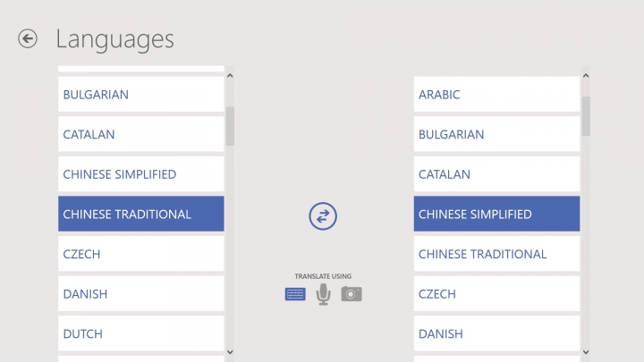Select keyboard translate input mode
The height and width of the screenshot is (362, 644).
pos(295,294)
